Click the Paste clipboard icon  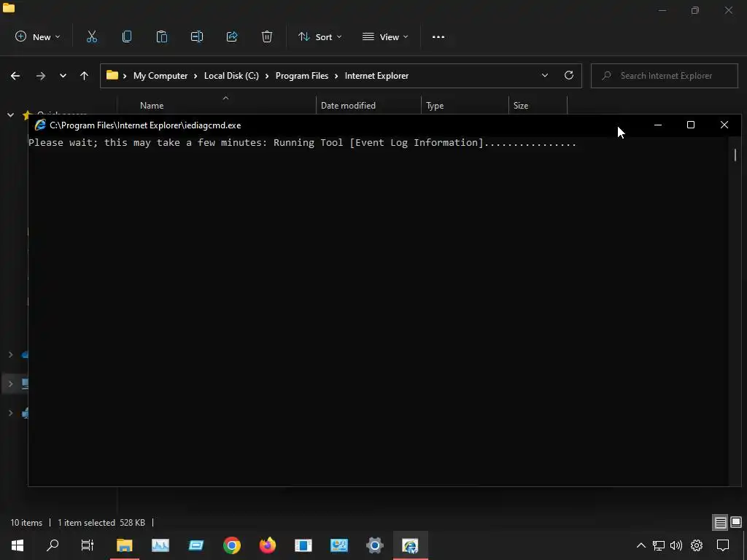point(162,36)
